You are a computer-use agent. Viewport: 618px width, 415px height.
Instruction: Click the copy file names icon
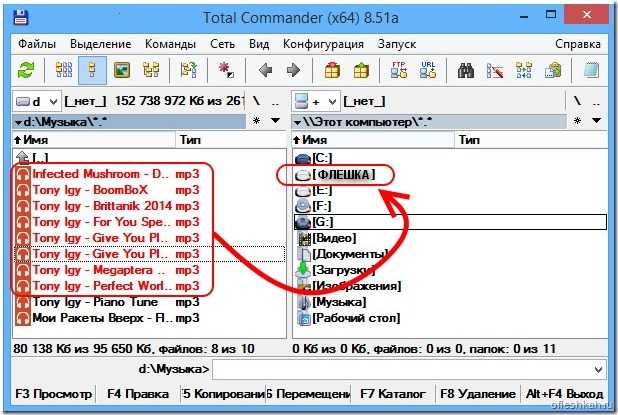[553, 71]
